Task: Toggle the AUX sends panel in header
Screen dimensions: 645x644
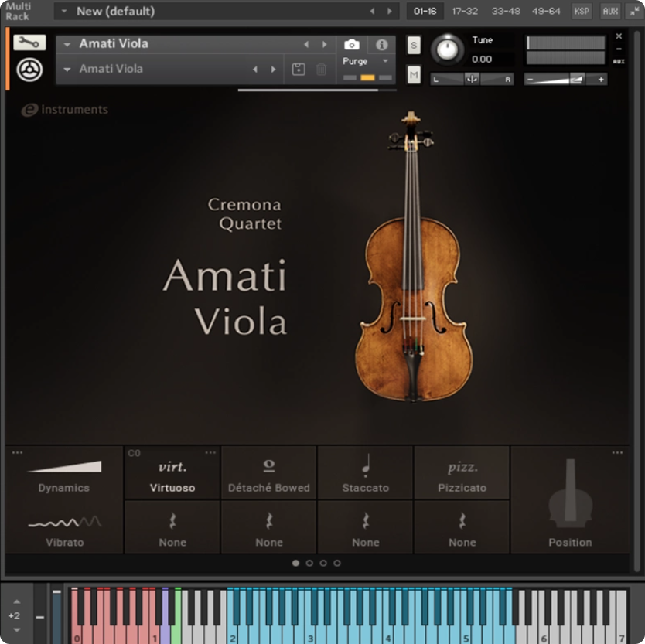Action: coord(610,11)
